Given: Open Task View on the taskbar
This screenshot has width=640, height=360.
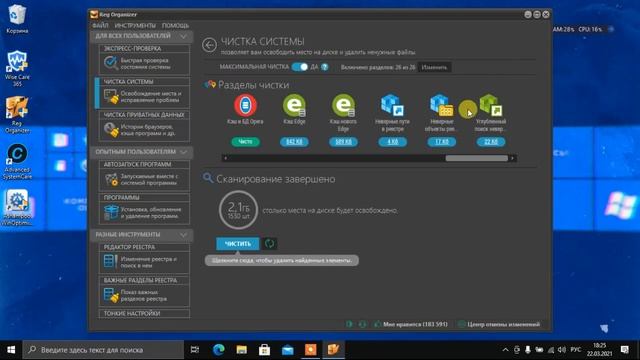Looking at the screenshot, I should tap(195, 350).
